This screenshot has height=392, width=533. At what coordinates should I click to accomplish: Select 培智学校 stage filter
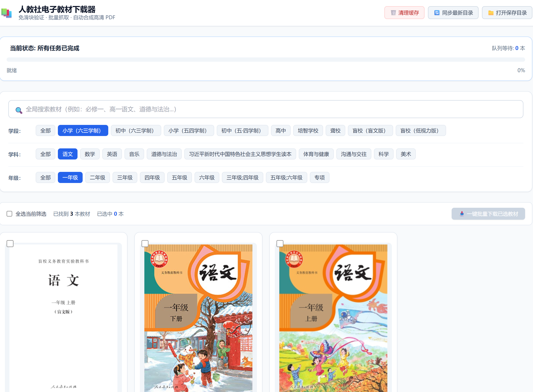tap(308, 130)
